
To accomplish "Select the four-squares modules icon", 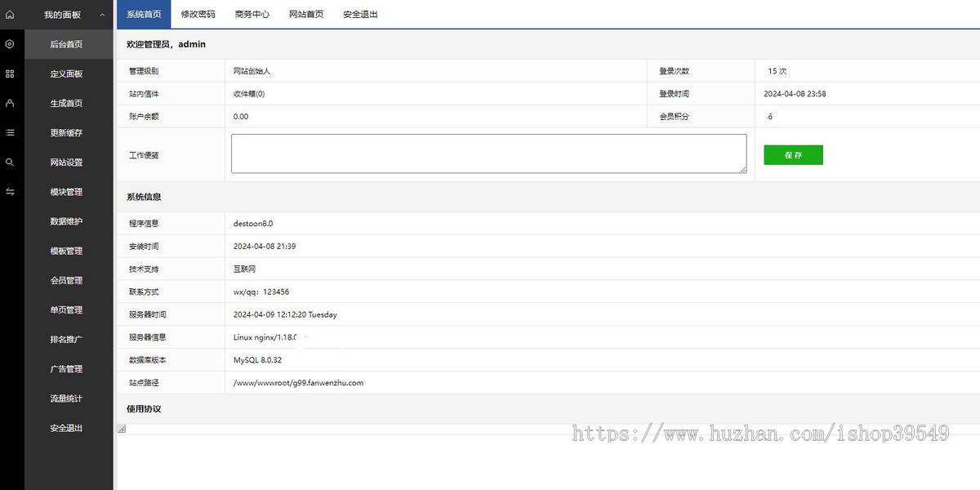I will click(10, 73).
